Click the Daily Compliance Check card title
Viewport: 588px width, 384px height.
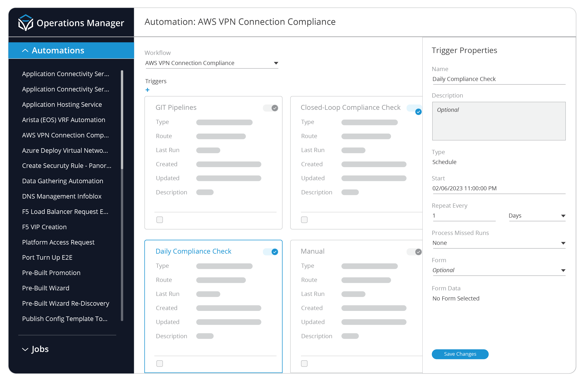193,251
